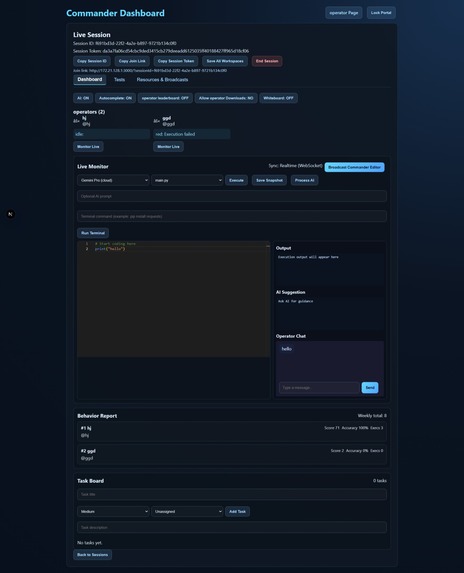
Task: Click the #1 hj behavior report row
Action: pos(232,432)
